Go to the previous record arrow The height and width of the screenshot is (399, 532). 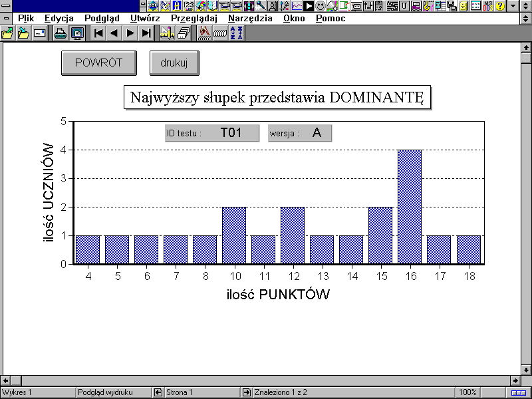point(114,33)
